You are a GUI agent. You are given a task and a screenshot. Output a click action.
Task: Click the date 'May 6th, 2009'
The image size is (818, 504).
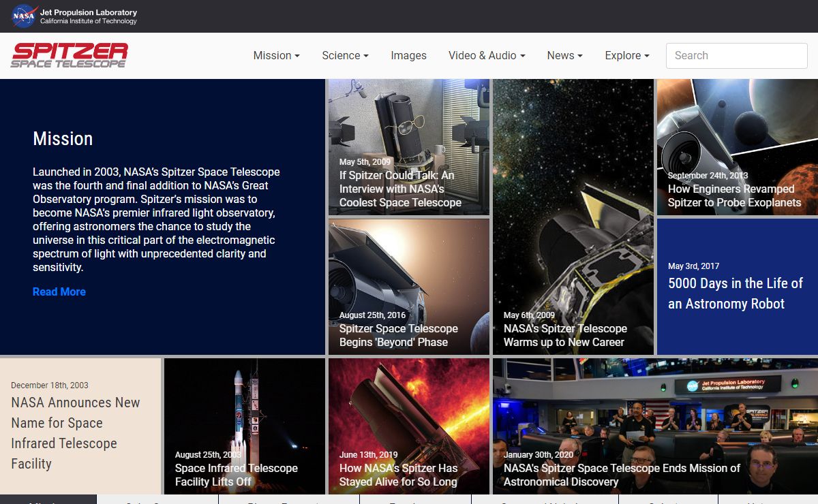tap(529, 315)
